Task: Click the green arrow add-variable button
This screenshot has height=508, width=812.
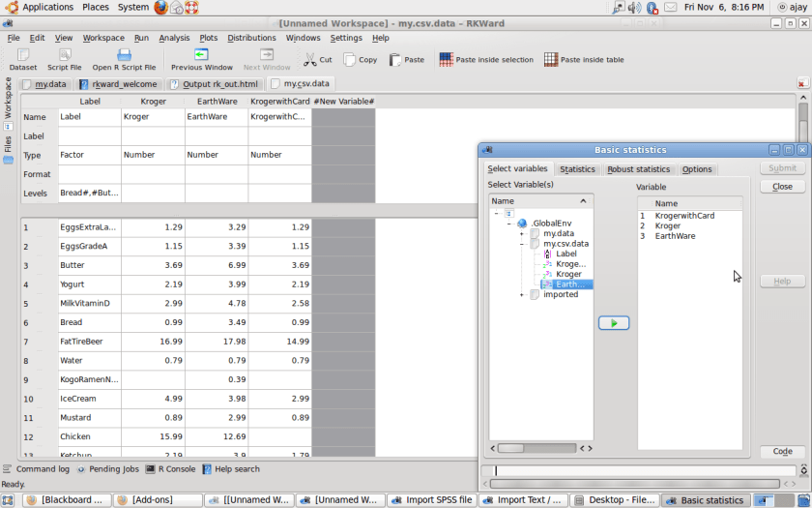Action: click(x=614, y=323)
